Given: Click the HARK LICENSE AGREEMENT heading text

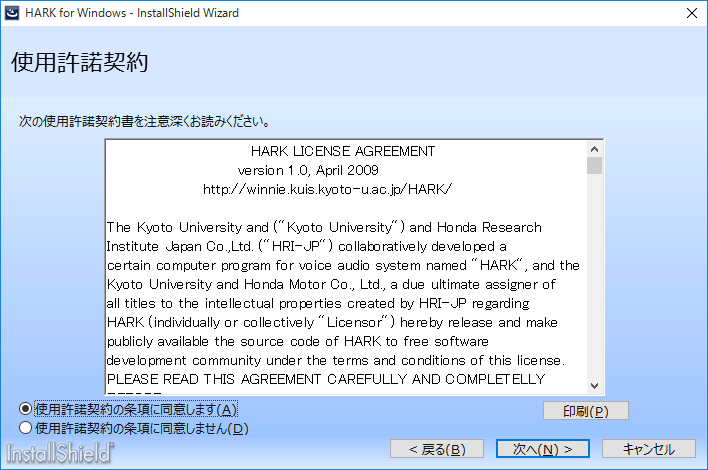Looking at the screenshot, I should click(343, 151).
